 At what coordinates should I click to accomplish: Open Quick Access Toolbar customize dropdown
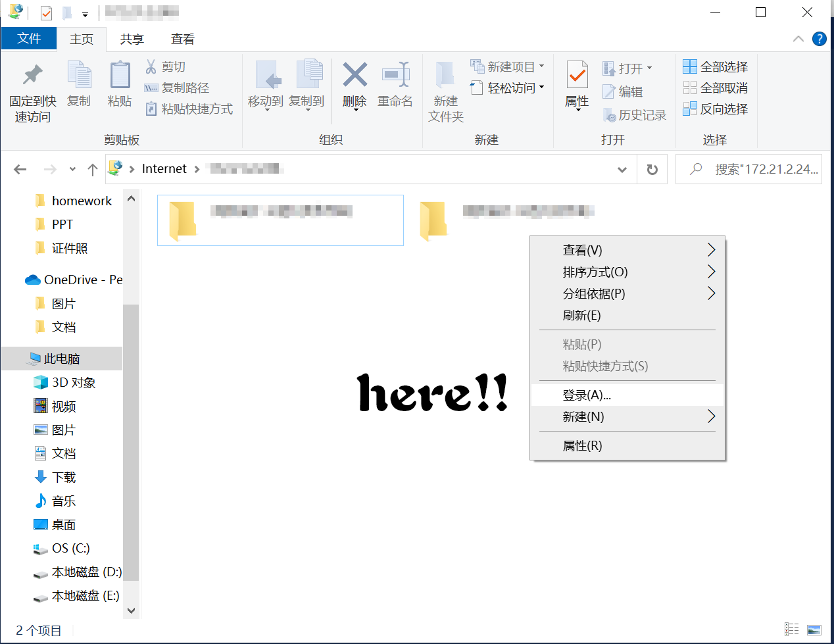pos(85,14)
